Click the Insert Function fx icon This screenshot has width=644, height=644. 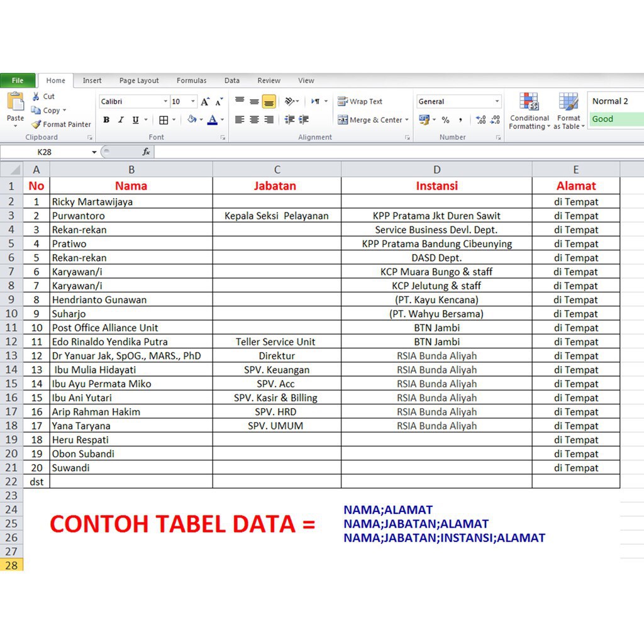click(146, 152)
